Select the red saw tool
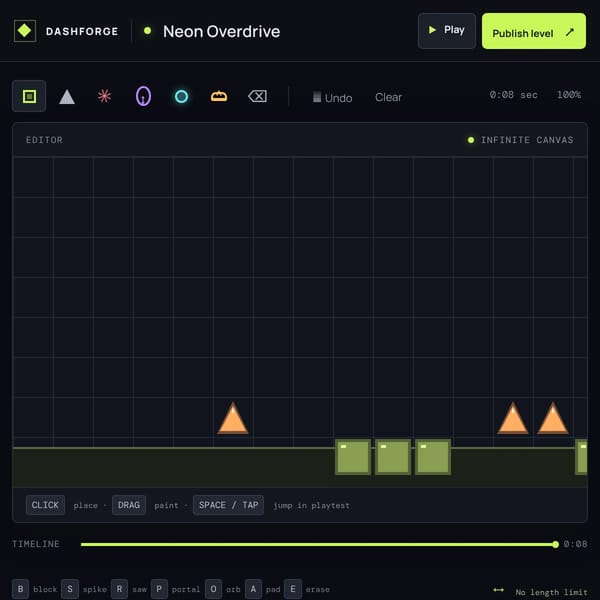 pyautogui.click(x=104, y=96)
